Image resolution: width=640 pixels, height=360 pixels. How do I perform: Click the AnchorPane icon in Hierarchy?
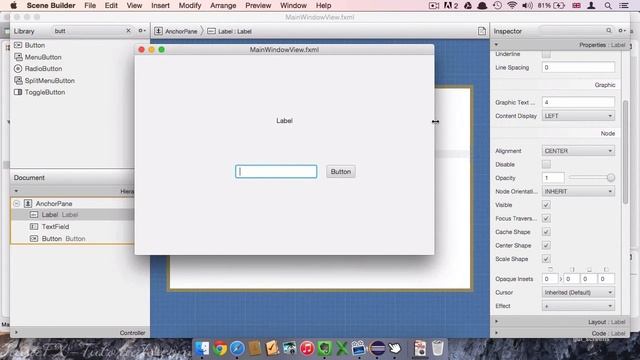[x=28, y=203]
